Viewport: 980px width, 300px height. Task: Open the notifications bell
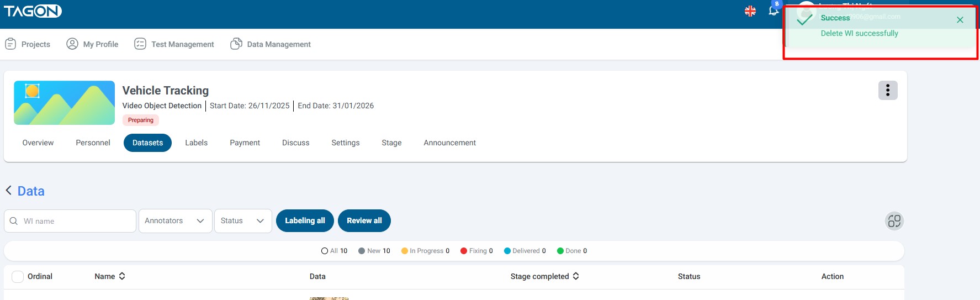pyautogui.click(x=774, y=10)
